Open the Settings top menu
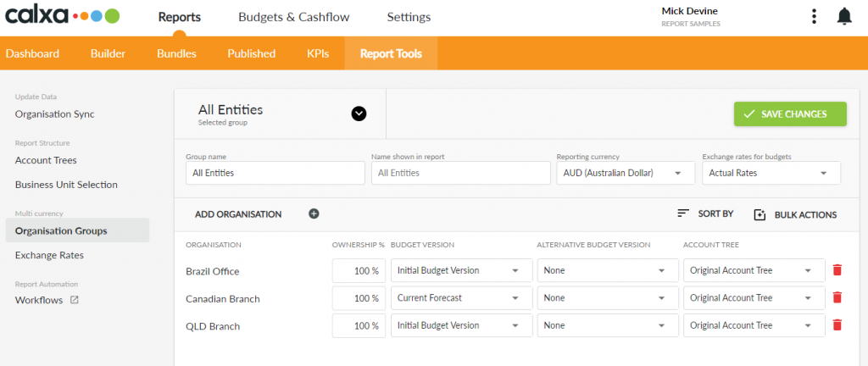 coord(409,17)
